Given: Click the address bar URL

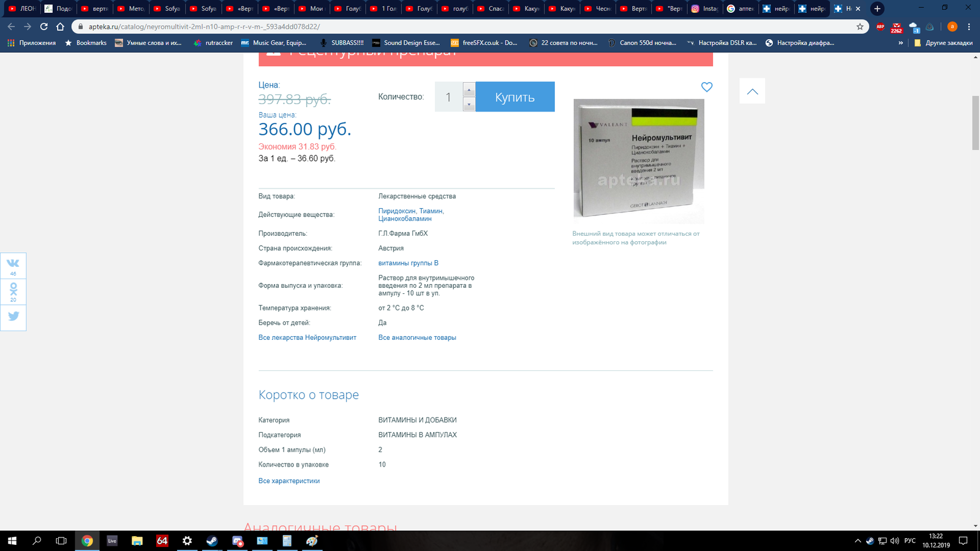Looking at the screenshot, I should [x=204, y=26].
